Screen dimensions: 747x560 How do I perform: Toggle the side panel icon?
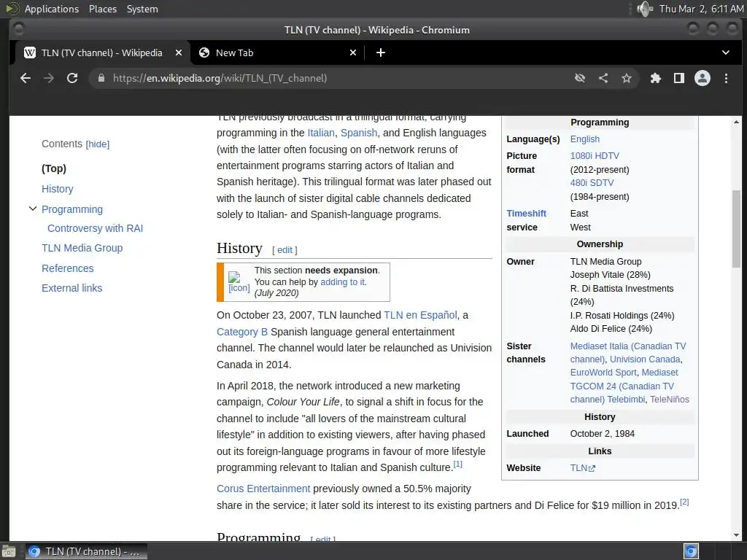[679, 78]
